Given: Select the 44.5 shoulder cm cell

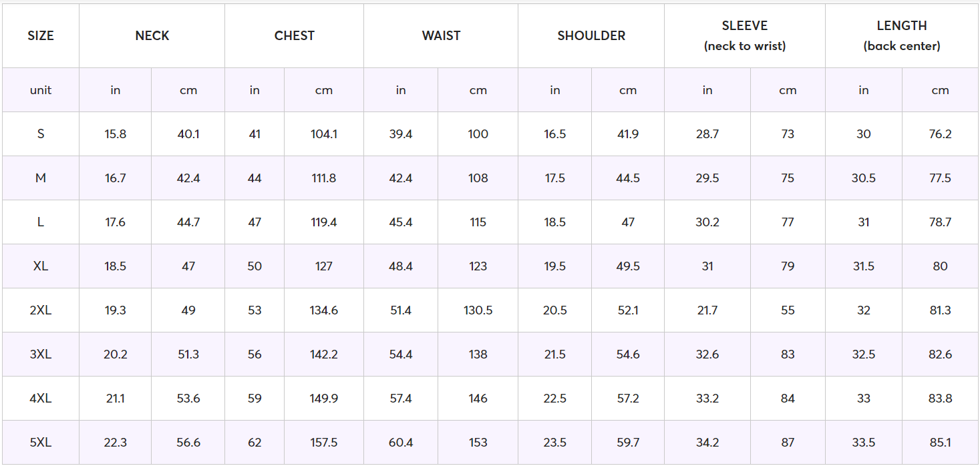Looking at the screenshot, I should click(x=628, y=178).
